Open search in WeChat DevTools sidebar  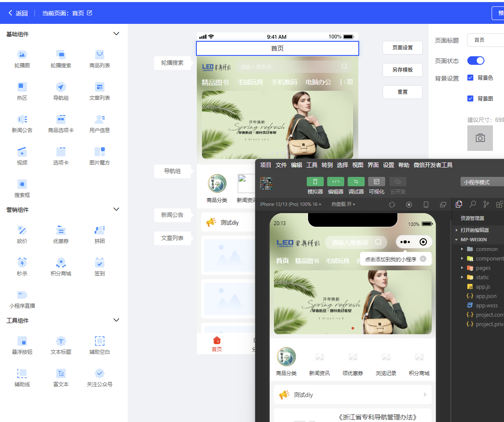click(472, 204)
